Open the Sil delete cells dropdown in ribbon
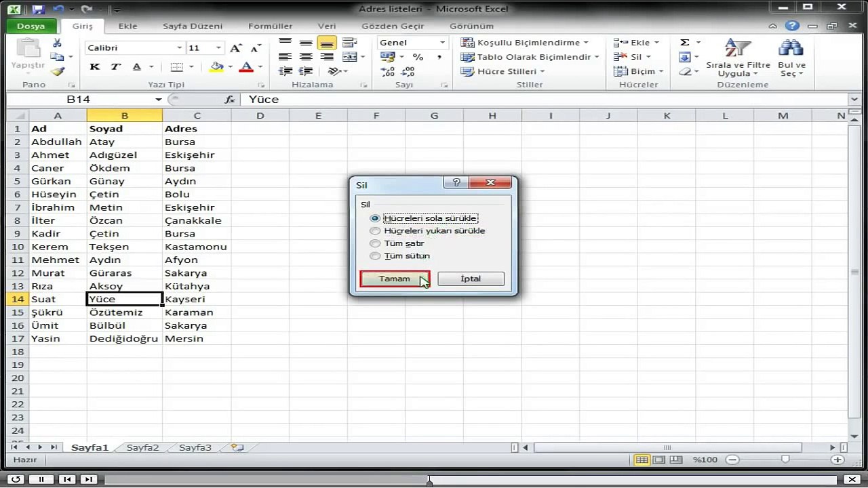The image size is (868, 488). coord(632,57)
